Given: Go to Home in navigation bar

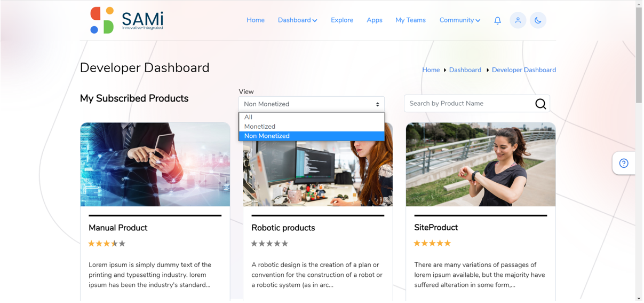Looking at the screenshot, I should [256, 20].
